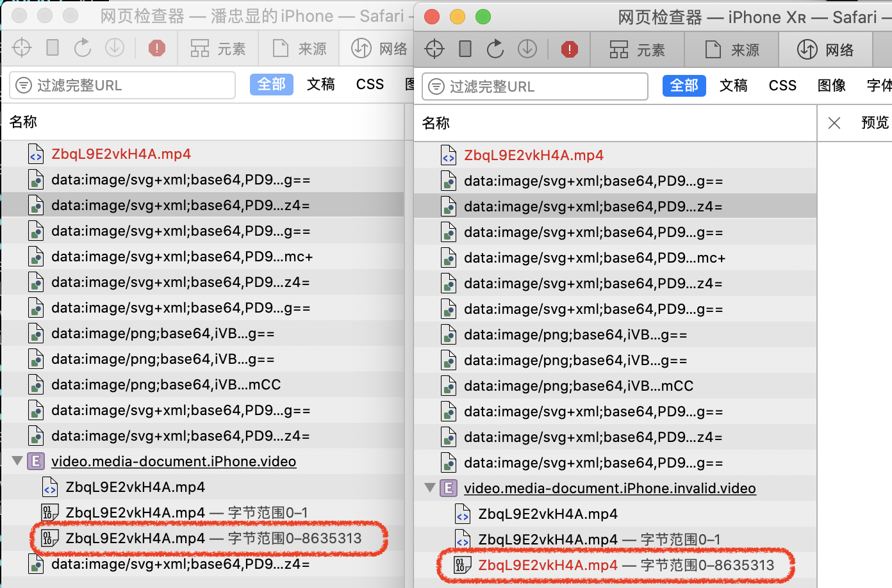
Task: Select red 字节范围0–8635313 row in iPhone XR window
Action: pyautogui.click(x=615, y=565)
